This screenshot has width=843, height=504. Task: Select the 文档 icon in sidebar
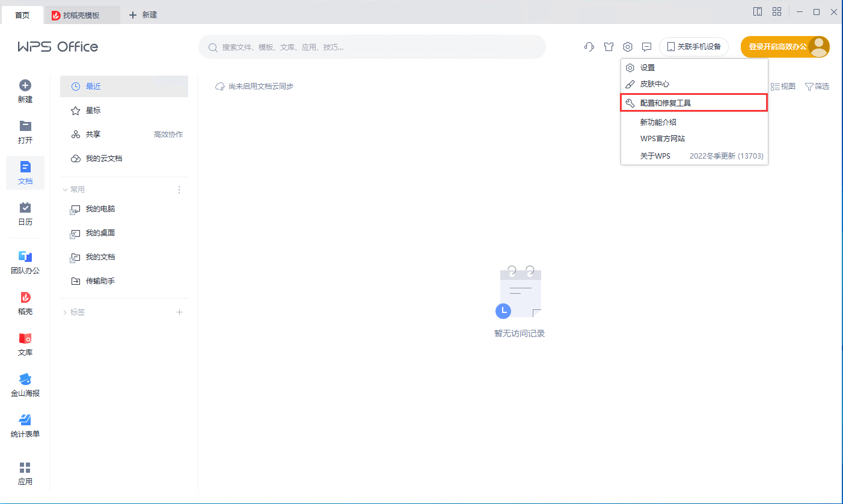[x=25, y=166]
